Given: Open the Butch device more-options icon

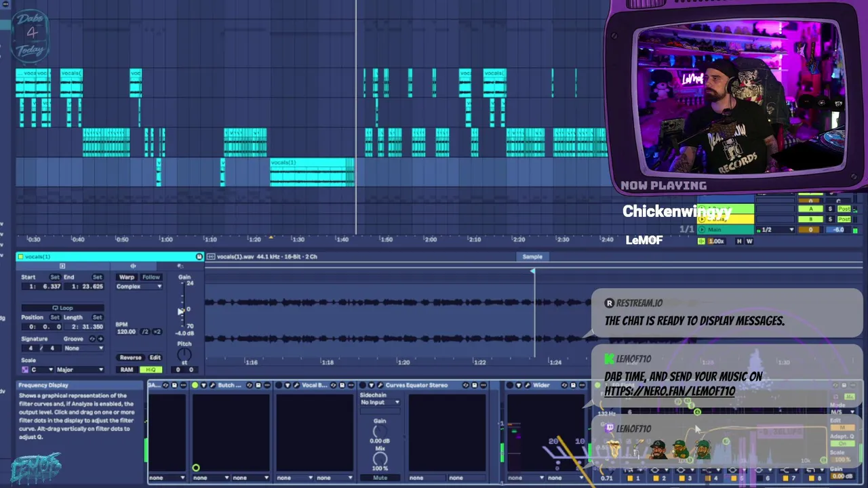Looking at the screenshot, I should click(267, 385).
